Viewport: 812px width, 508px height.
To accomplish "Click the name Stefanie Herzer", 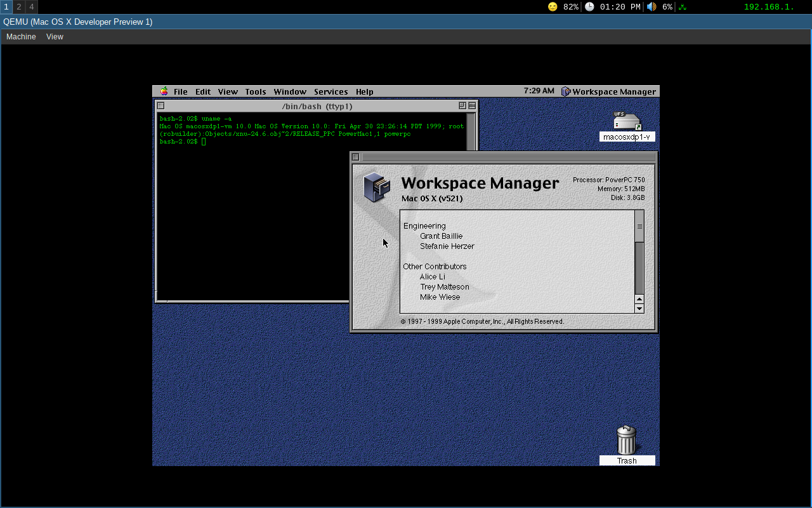I will pyautogui.click(x=447, y=246).
